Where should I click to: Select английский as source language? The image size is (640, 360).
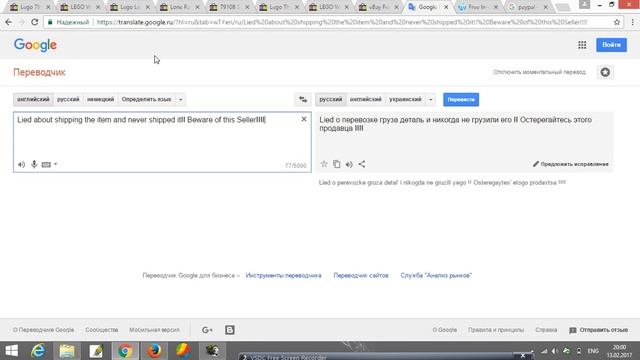click(x=33, y=99)
